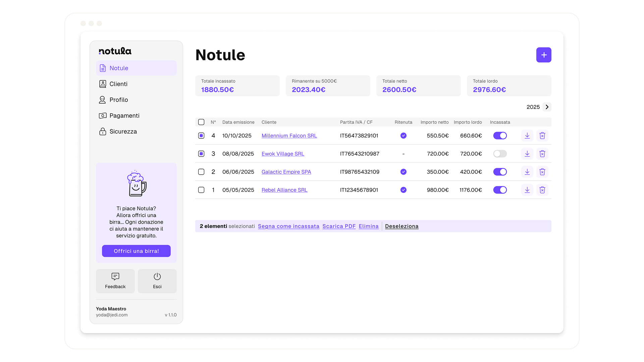The width and height of the screenshot is (644, 362).
Task: Open the Galactic Empire SPA client link
Action: (286, 172)
